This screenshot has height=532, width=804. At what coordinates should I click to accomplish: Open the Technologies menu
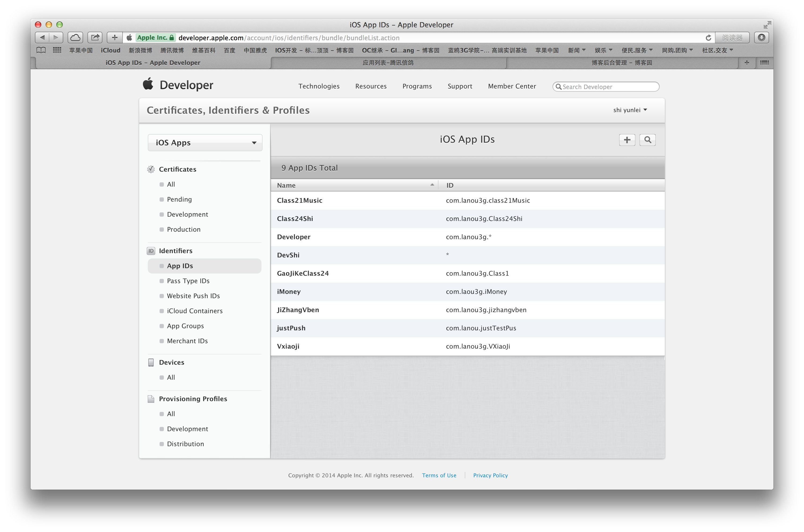click(x=319, y=86)
